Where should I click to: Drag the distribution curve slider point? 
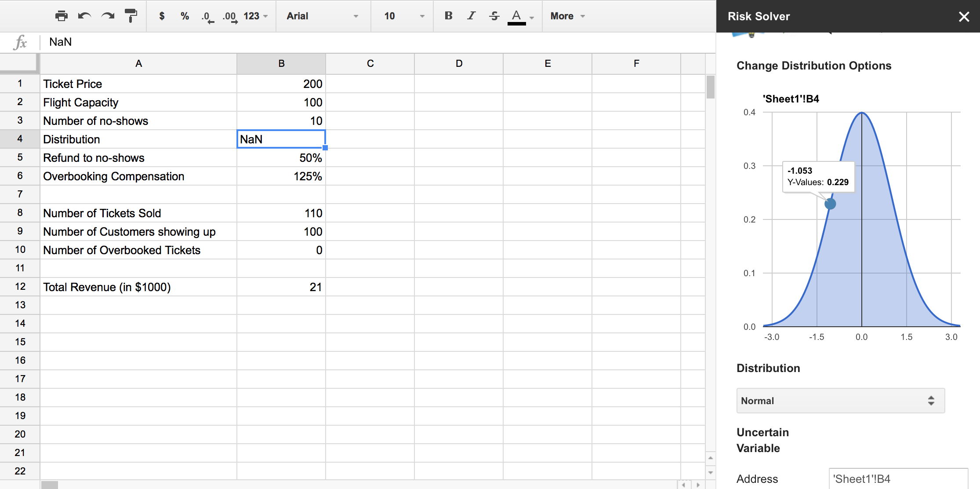tap(830, 203)
